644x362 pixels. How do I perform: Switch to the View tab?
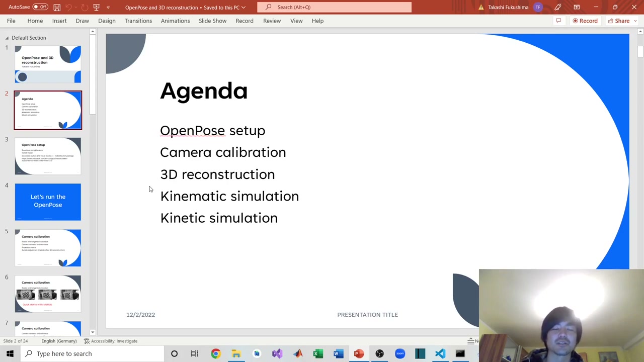coord(296,21)
